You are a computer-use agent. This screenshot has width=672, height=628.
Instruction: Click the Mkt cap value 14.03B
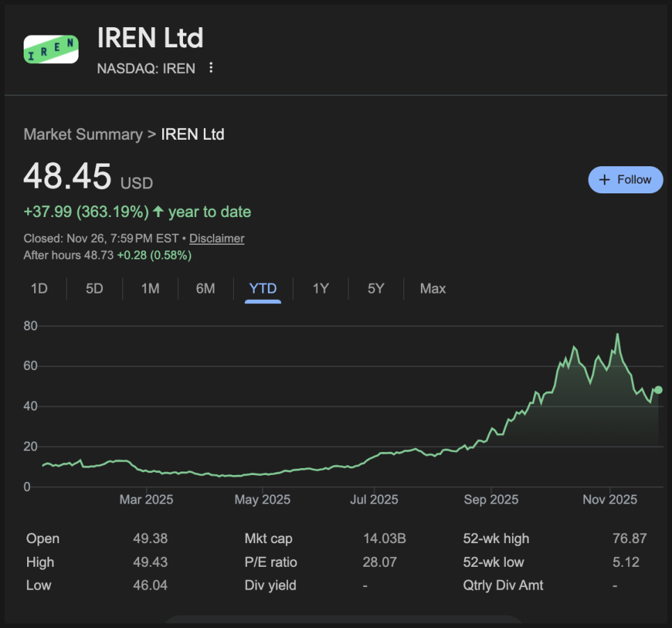click(x=385, y=538)
